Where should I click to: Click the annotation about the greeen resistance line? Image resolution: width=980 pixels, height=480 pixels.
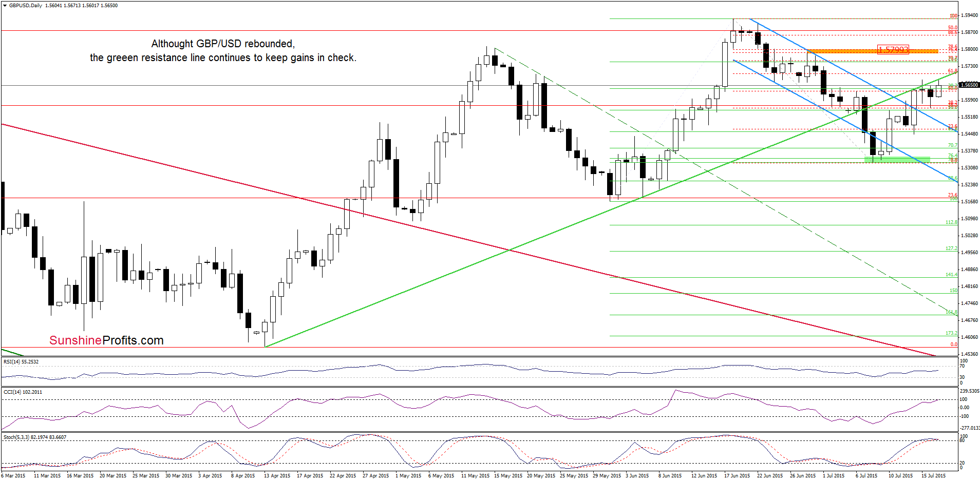point(223,57)
